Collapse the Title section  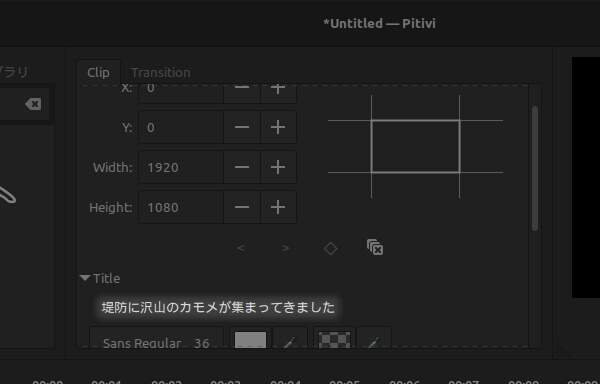pos(85,278)
